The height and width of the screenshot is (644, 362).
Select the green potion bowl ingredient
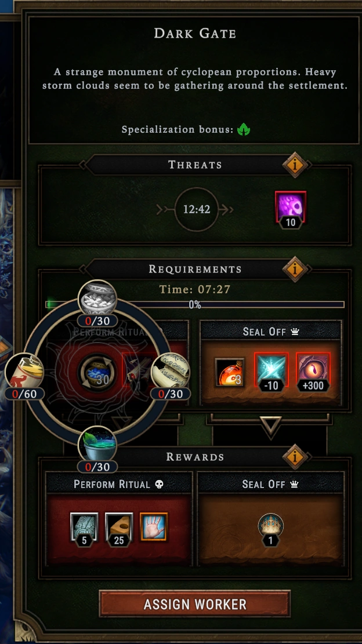[x=97, y=446]
